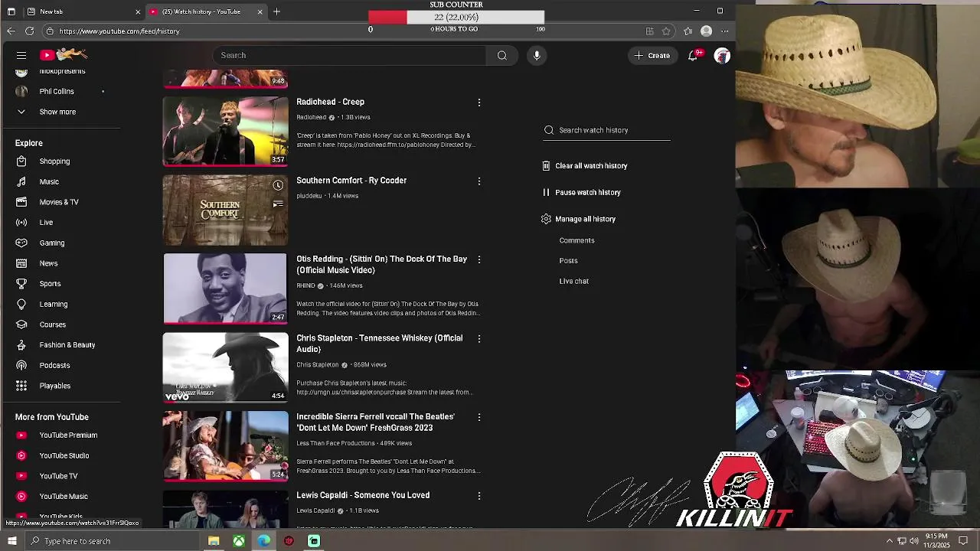Open the YouTube hamburger guide menu
This screenshot has width=980, height=551.
tap(21, 55)
